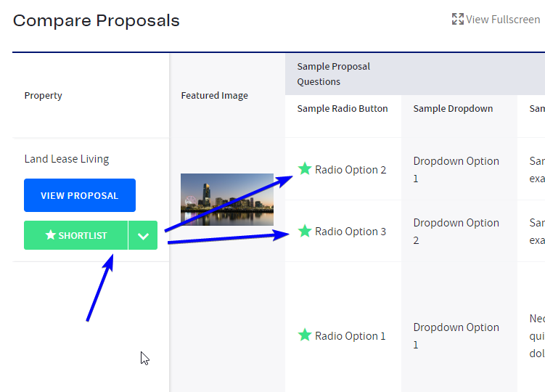
Task: Select the Radio Option 2 cell text
Action: tap(351, 170)
